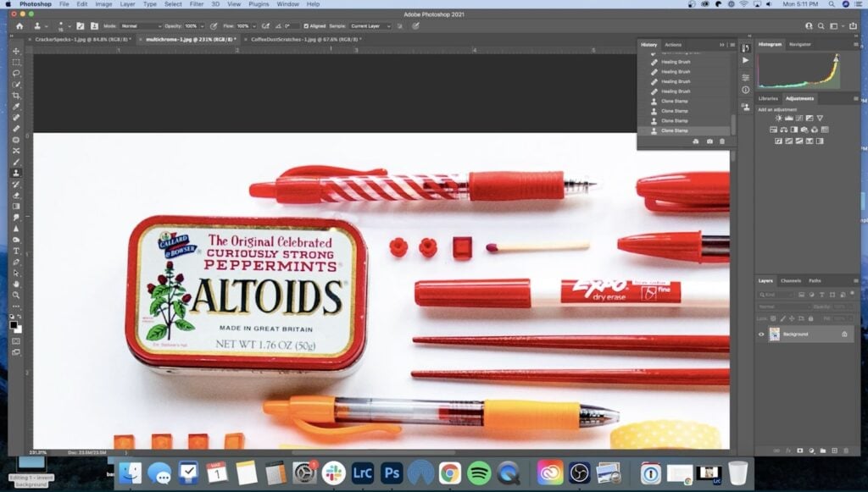Toggle the Brush Settings panel button
The height and width of the screenshot is (492, 868).
tap(81, 26)
